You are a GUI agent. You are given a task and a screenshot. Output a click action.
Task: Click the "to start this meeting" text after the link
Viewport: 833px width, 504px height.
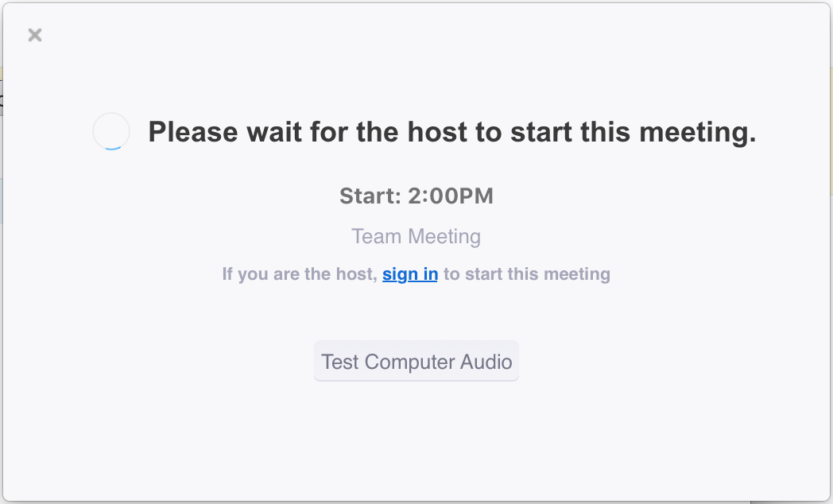[527, 274]
